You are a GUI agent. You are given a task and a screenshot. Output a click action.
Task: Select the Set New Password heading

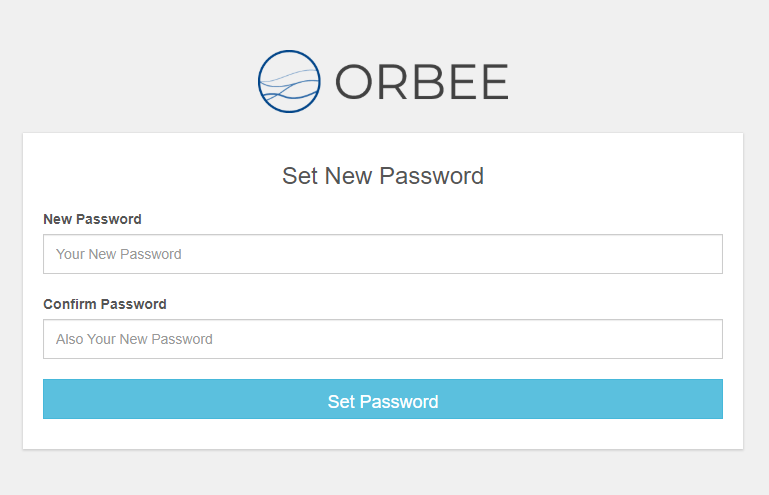tap(383, 176)
